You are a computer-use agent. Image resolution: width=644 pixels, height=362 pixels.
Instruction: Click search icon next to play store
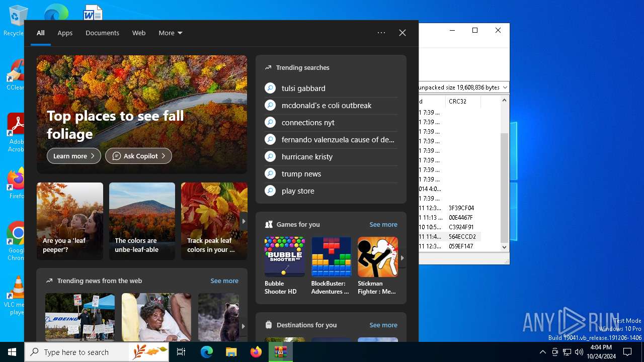tap(270, 191)
